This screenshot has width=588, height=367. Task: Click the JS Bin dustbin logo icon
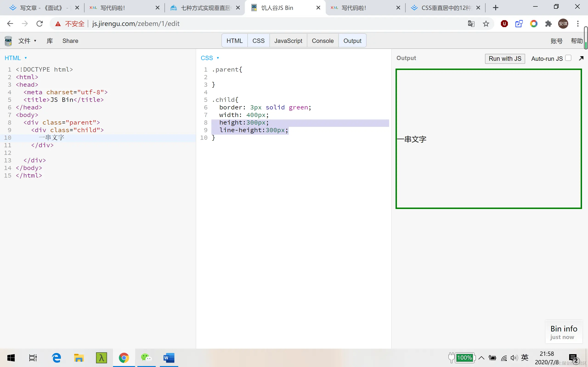pyautogui.click(x=8, y=41)
